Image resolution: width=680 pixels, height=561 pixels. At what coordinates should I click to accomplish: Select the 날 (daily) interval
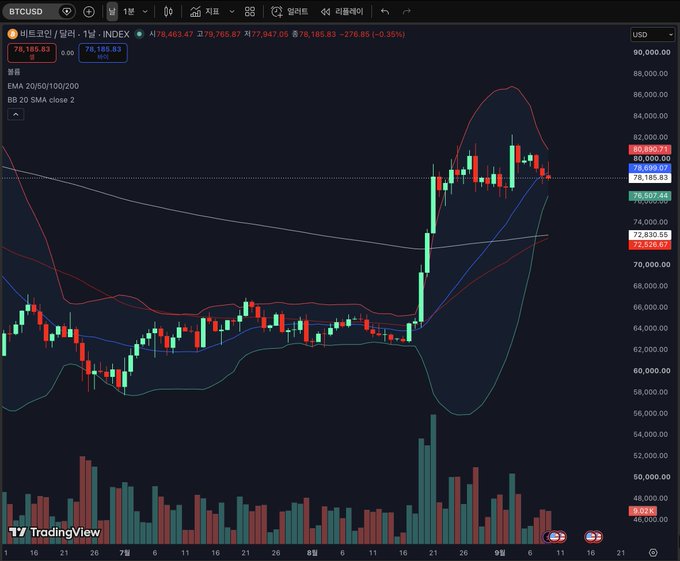click(x=112, y=12)
